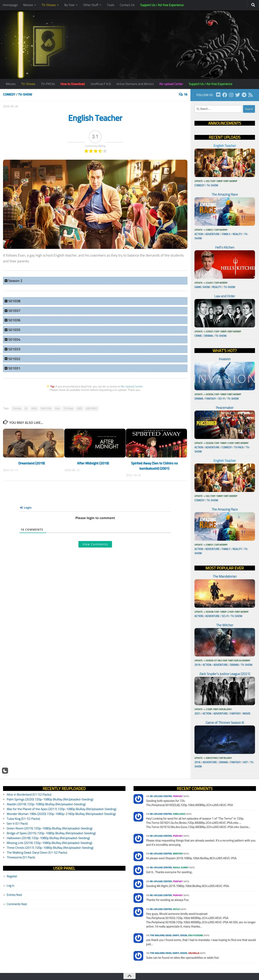This screenshot has height=980, width=259.
Task: Click avatar icon beside 'Subs can be found' comment
Action: (x=138, y=956)
